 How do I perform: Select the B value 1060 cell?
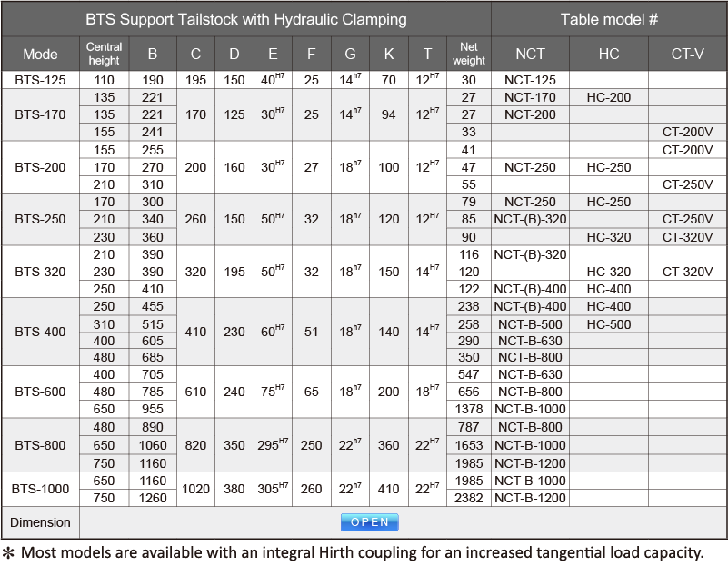coord(153,445)
